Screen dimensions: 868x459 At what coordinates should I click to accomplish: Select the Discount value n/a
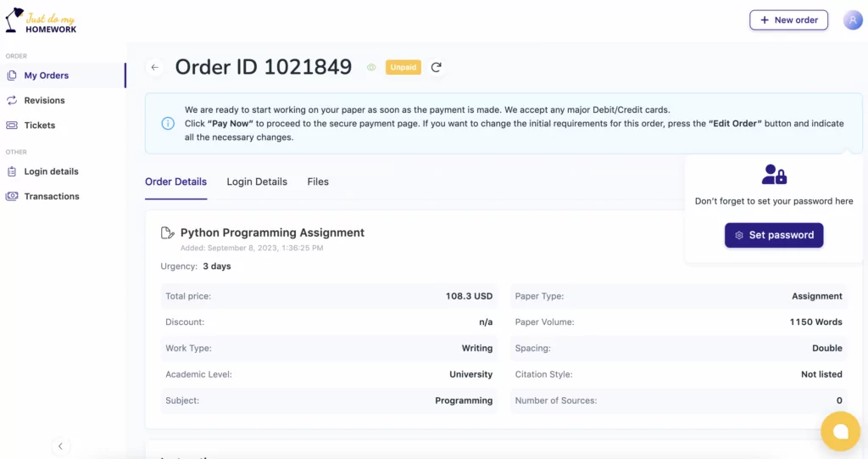coord(486,322)
